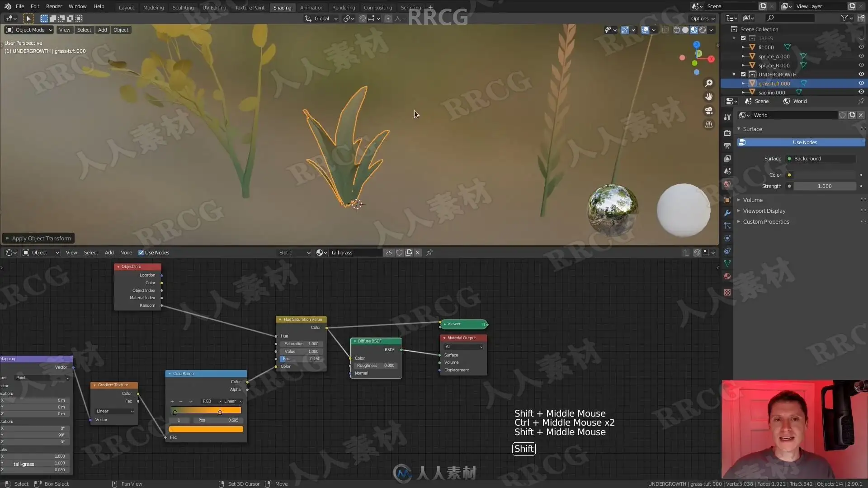Open the Material properties tab icon
Screen dimensions: 868x488
point(727,276)
